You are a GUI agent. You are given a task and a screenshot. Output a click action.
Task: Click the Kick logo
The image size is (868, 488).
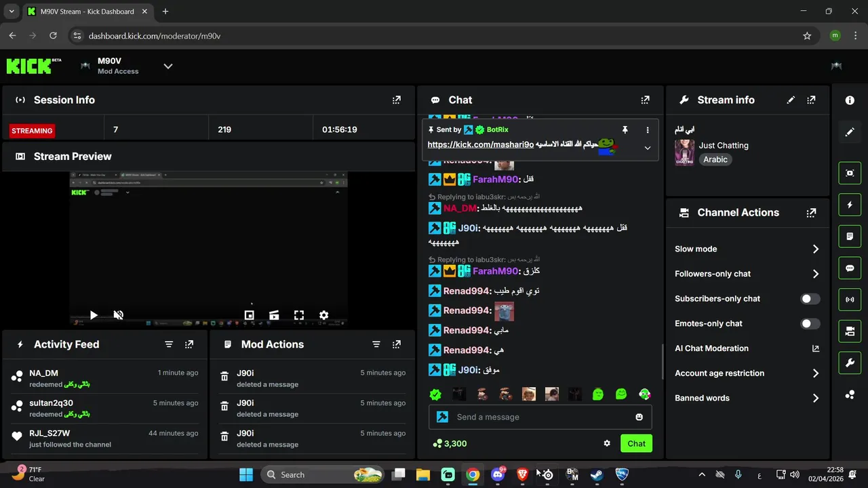33,66
